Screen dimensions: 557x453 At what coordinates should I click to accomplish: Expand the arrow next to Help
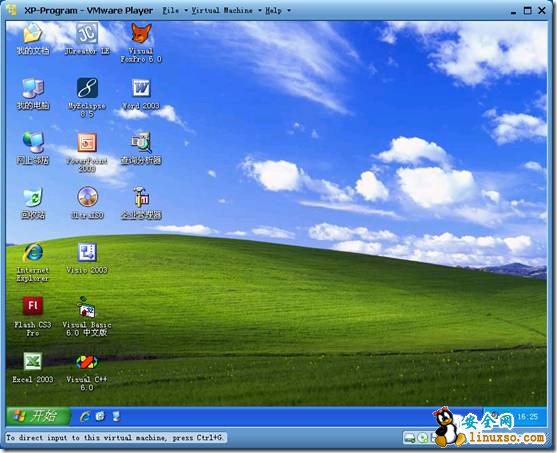pos(289,11)
